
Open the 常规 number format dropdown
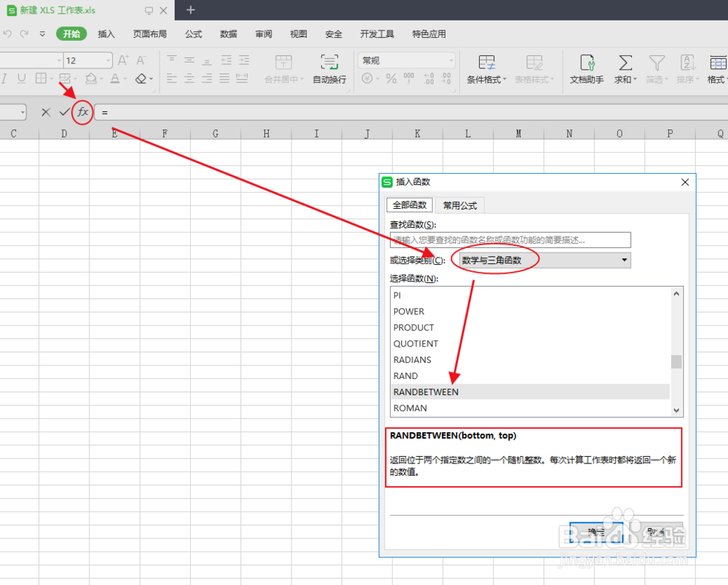point(407,60)
